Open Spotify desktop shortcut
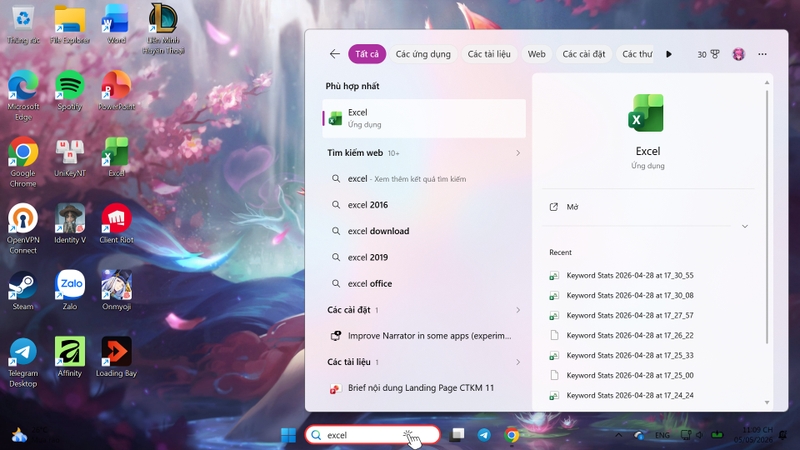This screenshot has height=450, width=800. 70,91
